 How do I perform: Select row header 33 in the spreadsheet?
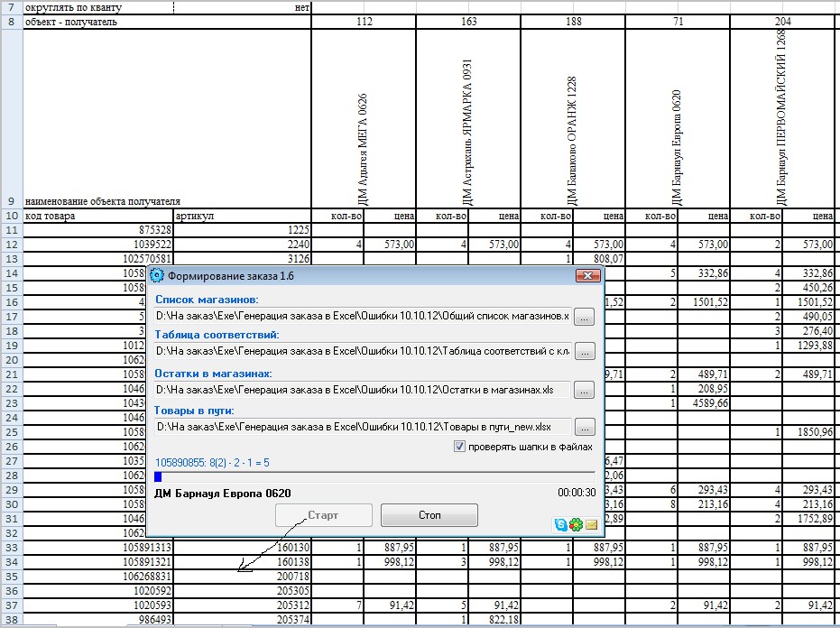(x=12, y=549)
